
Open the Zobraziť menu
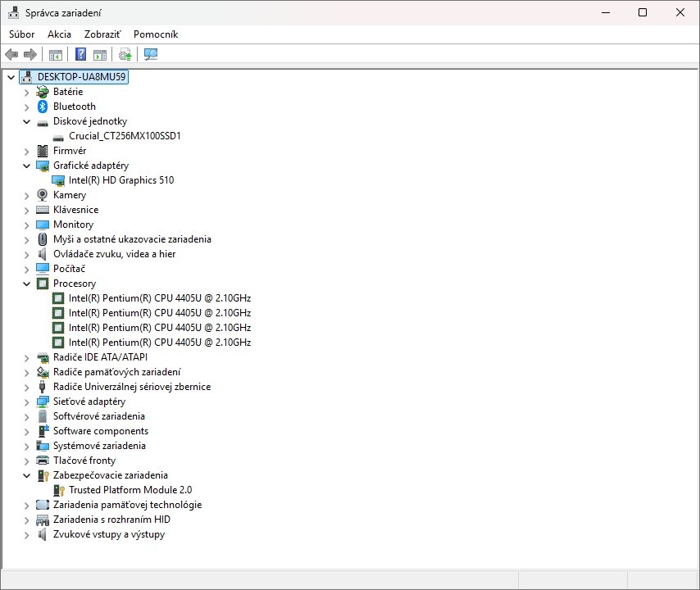point(102,34)
